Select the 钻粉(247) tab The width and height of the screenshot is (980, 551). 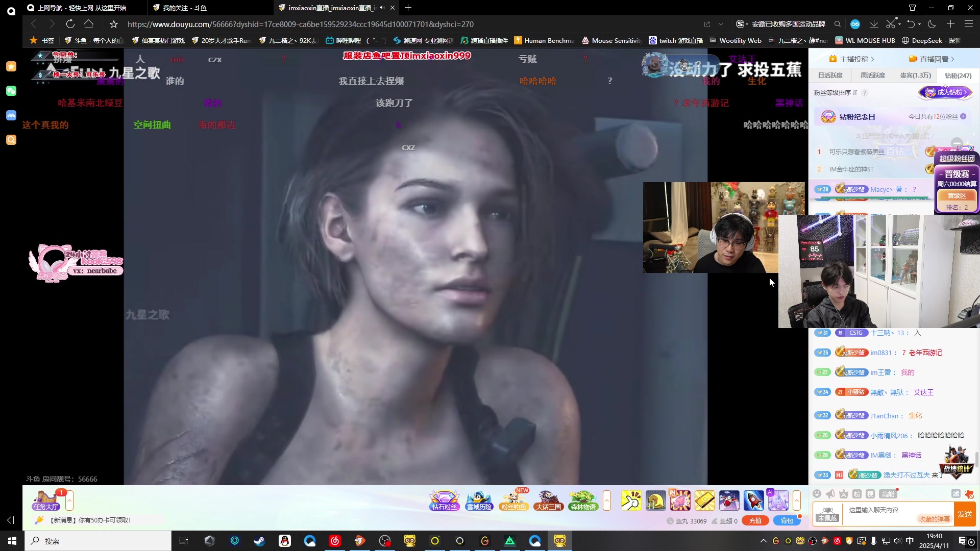pyautogui.click(x=958, y=76)
